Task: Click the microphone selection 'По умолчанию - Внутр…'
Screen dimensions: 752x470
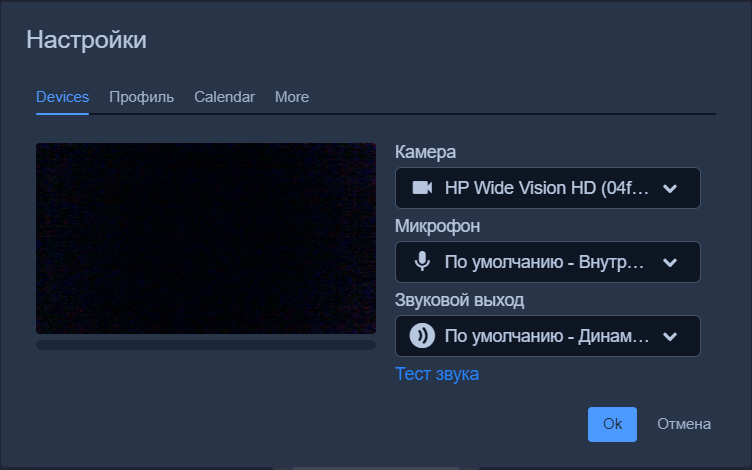Action: (x=544, y=262)
